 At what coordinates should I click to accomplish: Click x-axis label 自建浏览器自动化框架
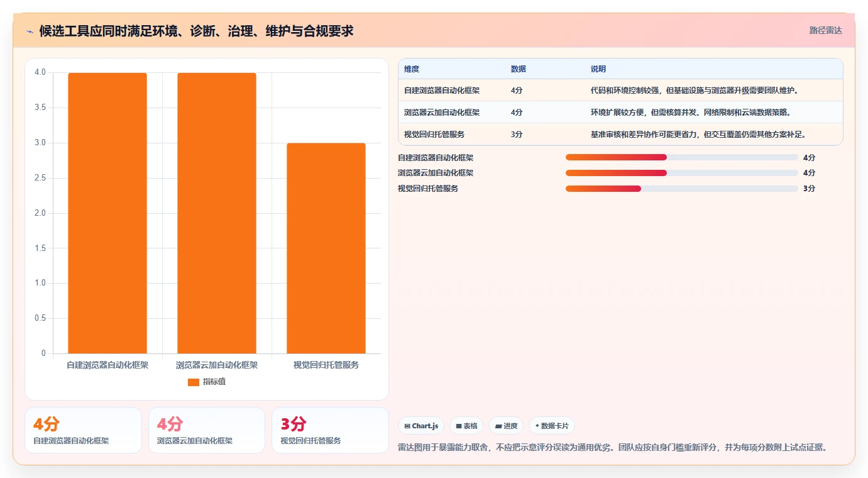107,365
